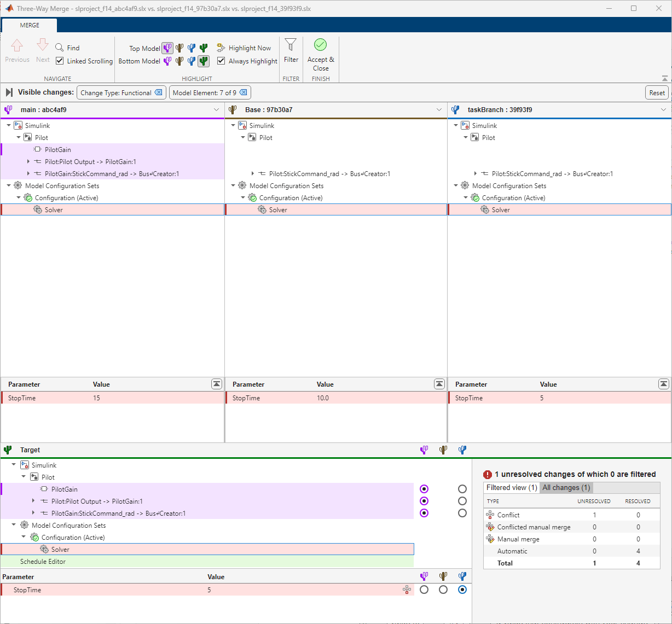
Task: Highlight taskBranch in Top Model row
Action: point(192,48)
